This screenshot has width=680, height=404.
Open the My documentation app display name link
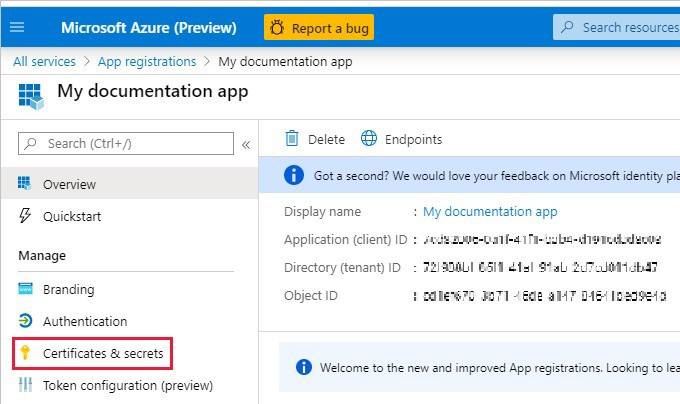(x=490, y=212)
